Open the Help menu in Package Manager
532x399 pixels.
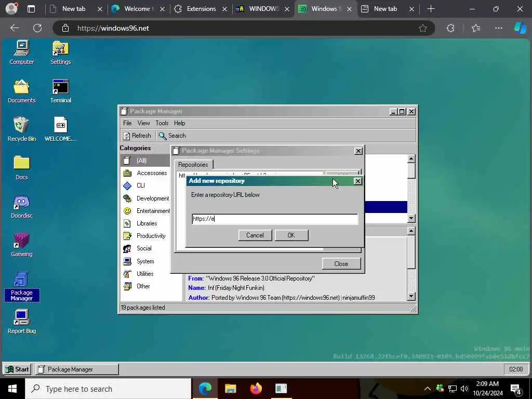(x=179, y=123)
